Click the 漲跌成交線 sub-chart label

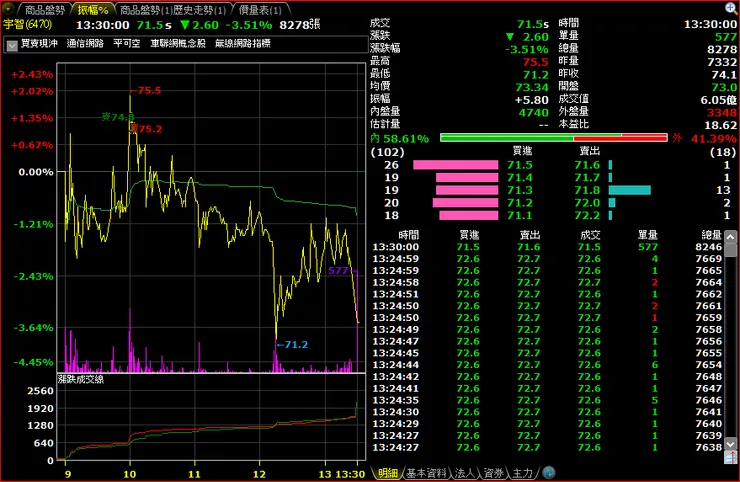click(81, 379)
